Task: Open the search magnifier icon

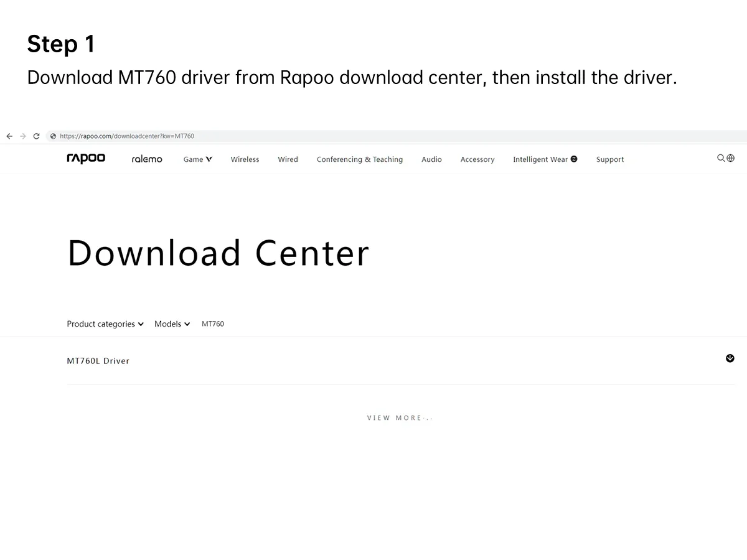Action: tap(721, 158)
